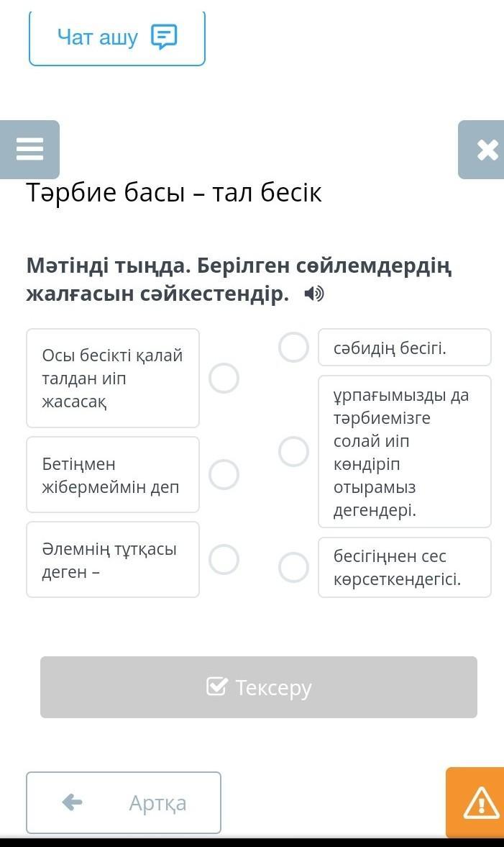The image size is (504, 847).
Task: Click the 'бесігіңнен сес көрсеткендегісі.' card
Action: 404,567
